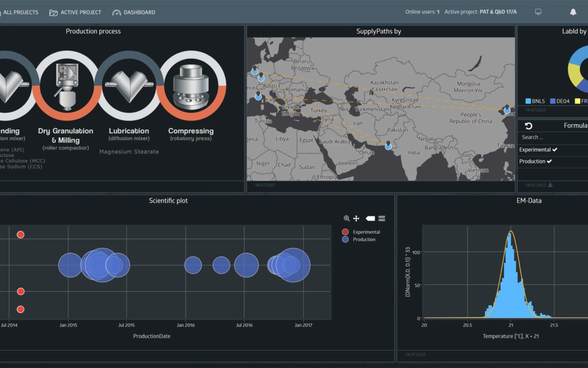This screenshot has height=368, width=588.
Task: Click the monitor display icon
Action: (538, 12)
